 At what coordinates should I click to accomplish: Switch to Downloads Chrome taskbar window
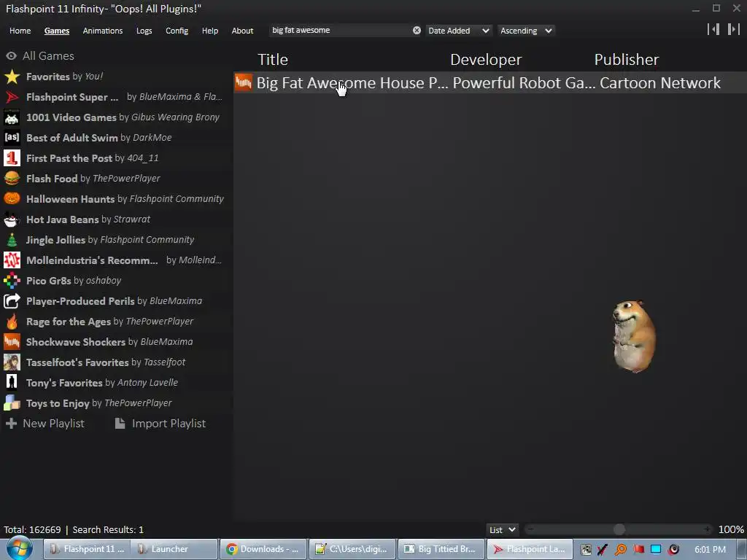pyautogui.click(x=263, y=549)
